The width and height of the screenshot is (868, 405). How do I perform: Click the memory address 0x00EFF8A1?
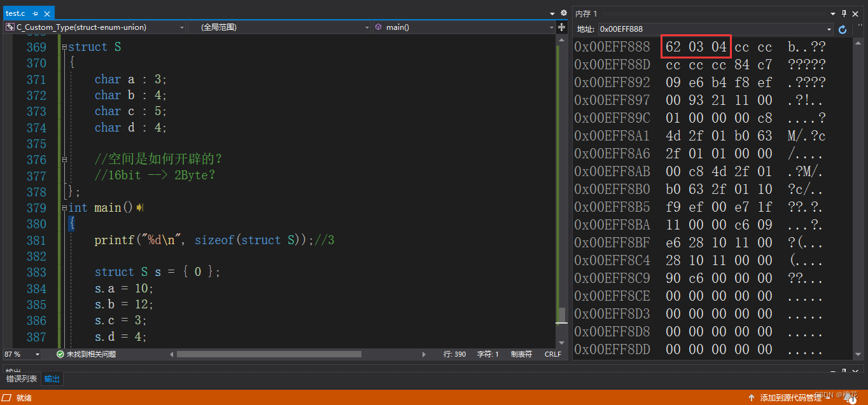click(x=612, y=136)
